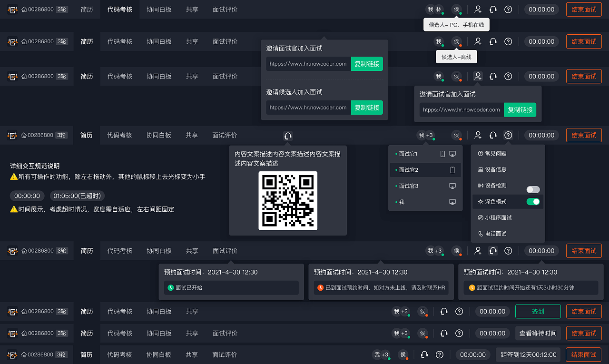Click yellow clock icon beside 距面试预约时间开始
609x364 pixels.
(x=472, y=288)
